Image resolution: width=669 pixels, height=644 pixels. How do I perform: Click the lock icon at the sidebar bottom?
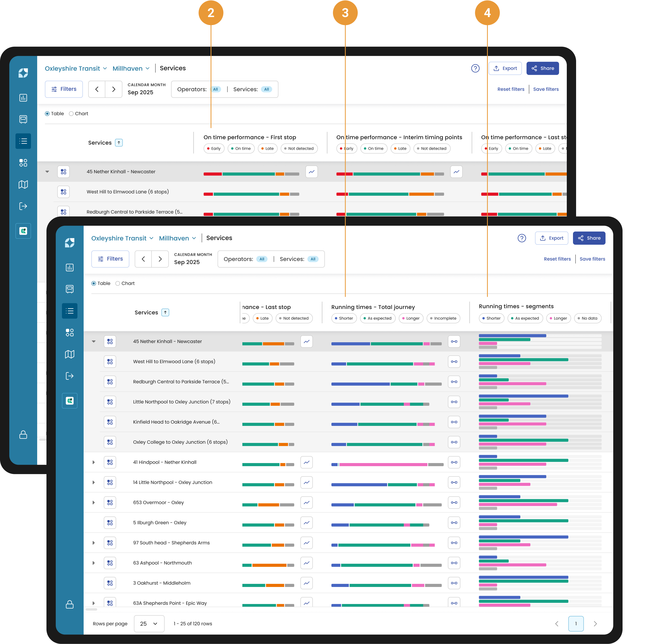pos(70,605)
